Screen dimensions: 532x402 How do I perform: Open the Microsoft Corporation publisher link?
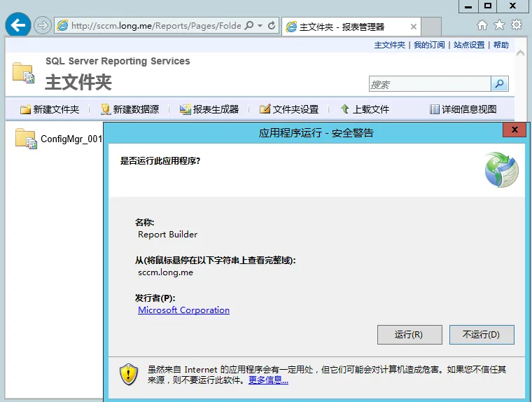pos(183,310)
